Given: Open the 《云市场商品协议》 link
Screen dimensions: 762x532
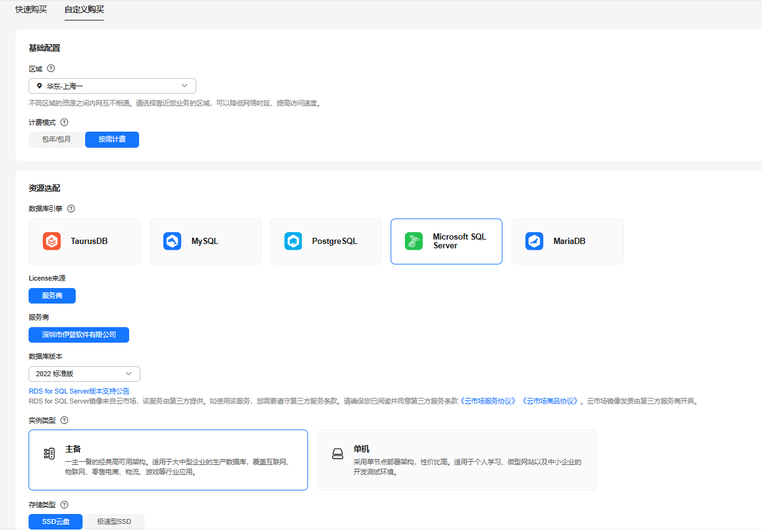Looking at the screenshot, I should point(551,402).
